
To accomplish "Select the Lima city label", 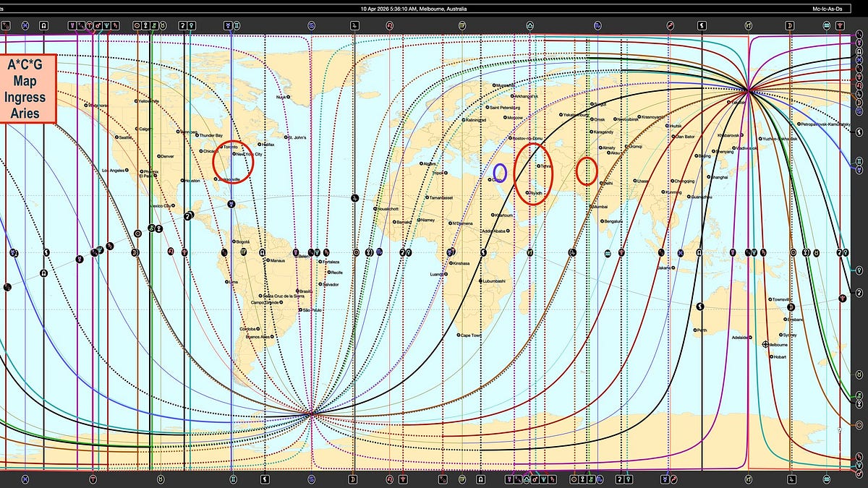I will pos(233,281).
